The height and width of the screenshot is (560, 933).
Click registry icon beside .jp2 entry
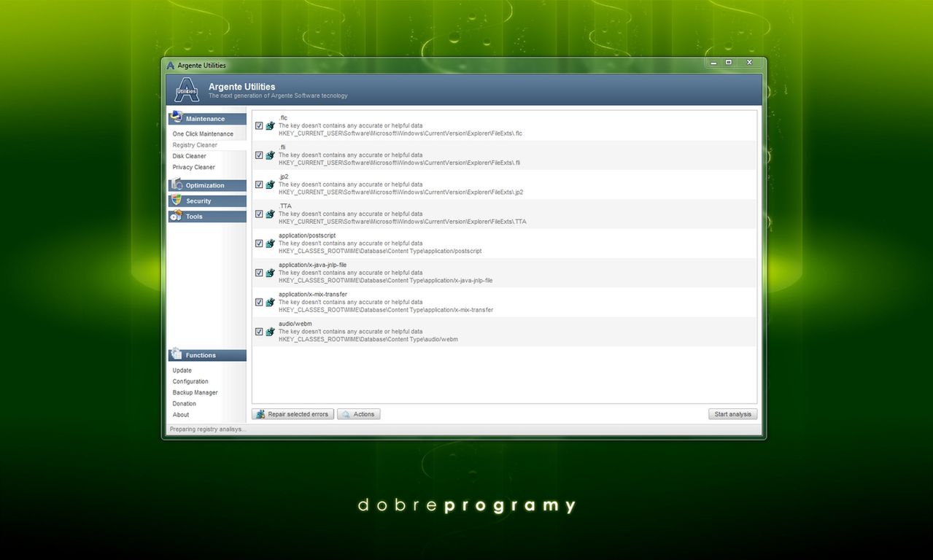click(x=270, y=184)
